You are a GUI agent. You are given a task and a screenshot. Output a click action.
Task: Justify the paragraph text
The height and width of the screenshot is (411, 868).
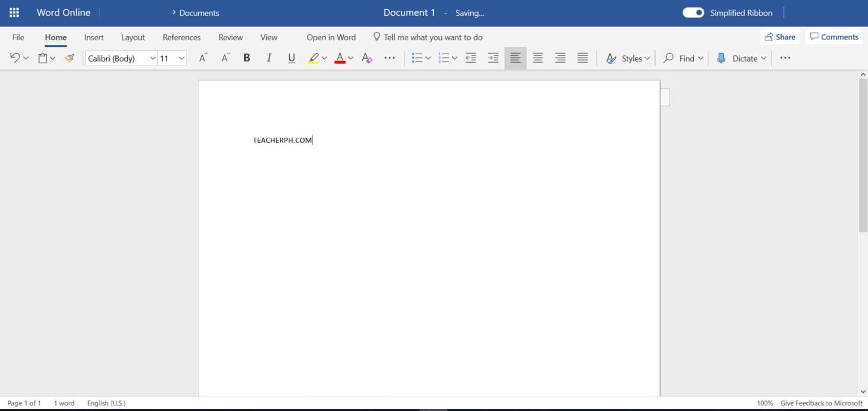click(x=582, y=58)
